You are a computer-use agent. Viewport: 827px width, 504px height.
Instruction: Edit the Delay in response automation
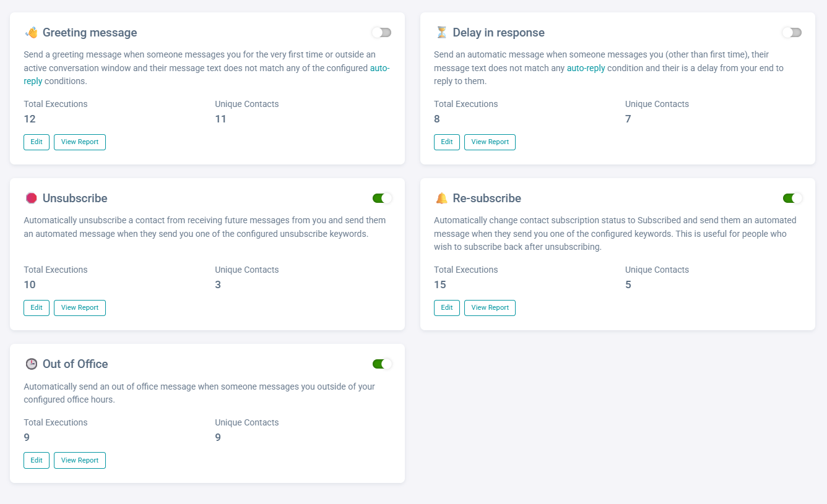point(447,142)
